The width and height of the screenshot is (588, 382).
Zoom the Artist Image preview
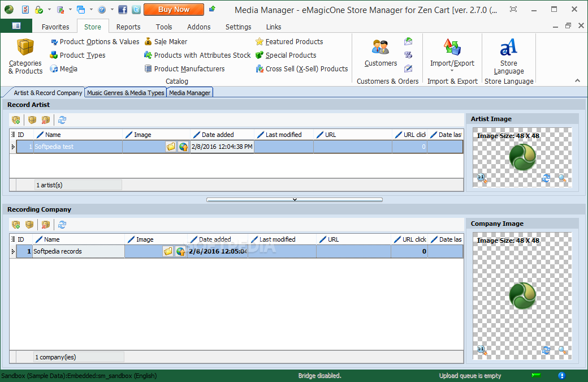pyautogui.click(x=562, y=179)
